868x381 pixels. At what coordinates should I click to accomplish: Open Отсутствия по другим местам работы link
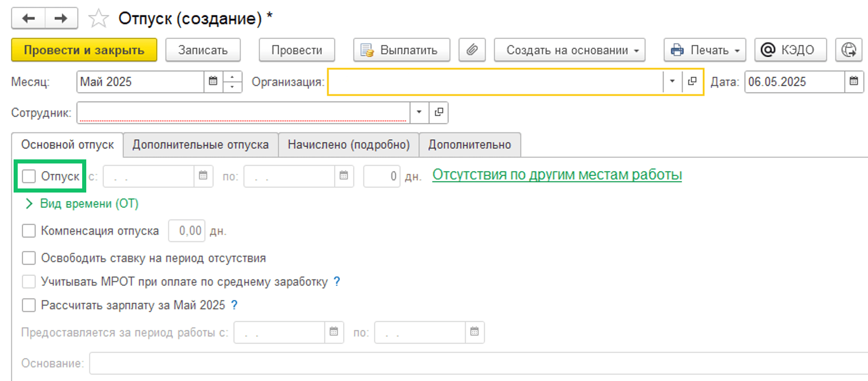pos(557,175)
